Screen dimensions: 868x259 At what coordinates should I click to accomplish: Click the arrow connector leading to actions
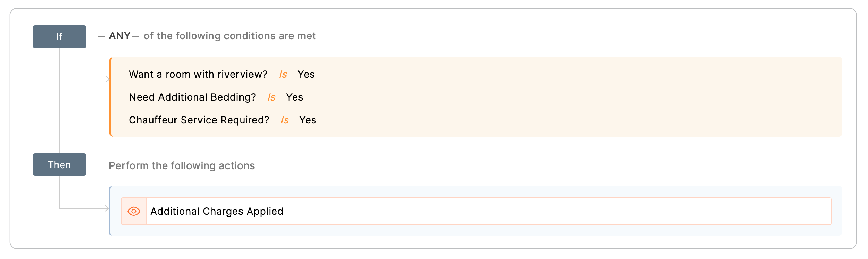click(84, 208)
